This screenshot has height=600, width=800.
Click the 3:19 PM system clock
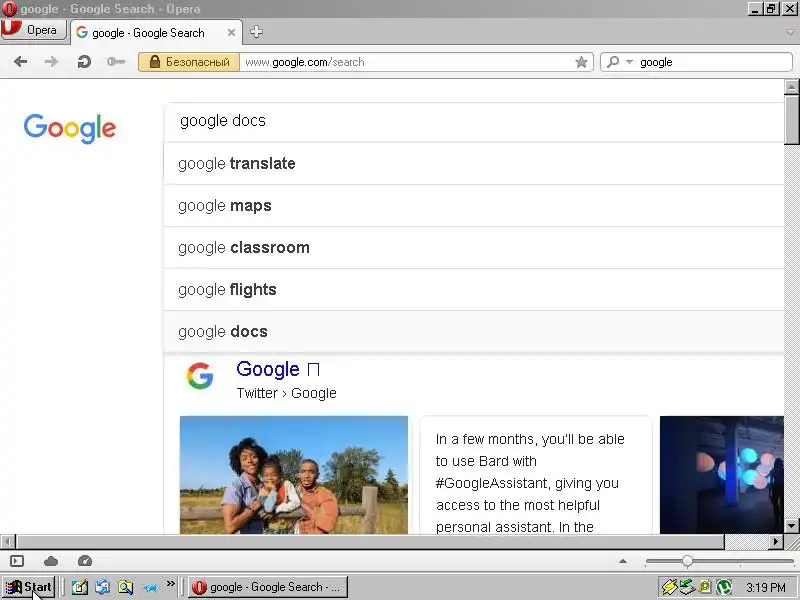(x=766, y=588)
